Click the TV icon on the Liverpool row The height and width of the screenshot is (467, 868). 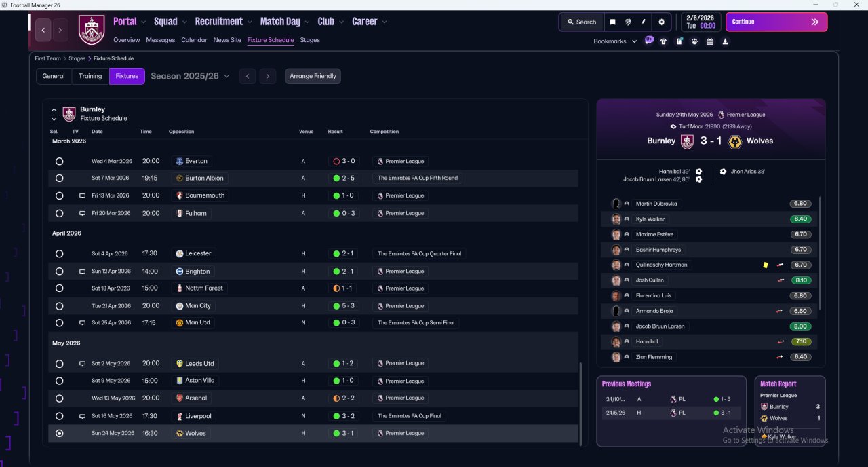pos(82,416)
